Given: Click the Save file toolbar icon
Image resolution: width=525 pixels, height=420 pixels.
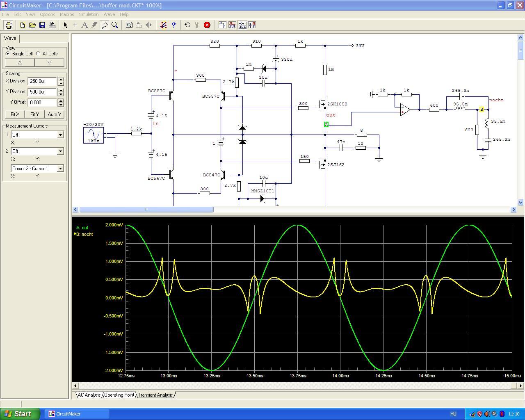Looking at the screenshot, I should tap(42, 25).
